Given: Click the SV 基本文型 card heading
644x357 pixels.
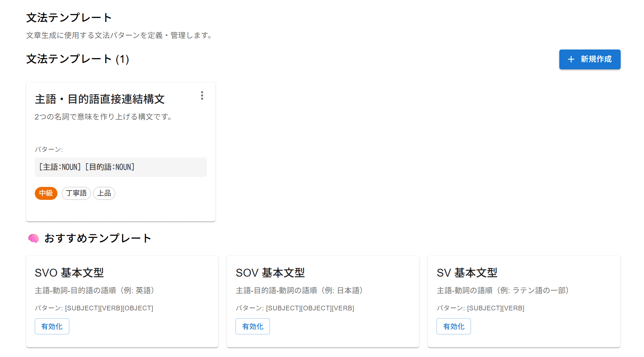Looking at the screenshot, I should point(467,273).
